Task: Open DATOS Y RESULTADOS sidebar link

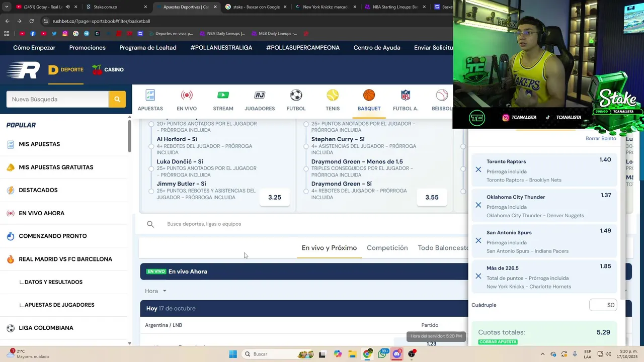Action: (53, 282)
